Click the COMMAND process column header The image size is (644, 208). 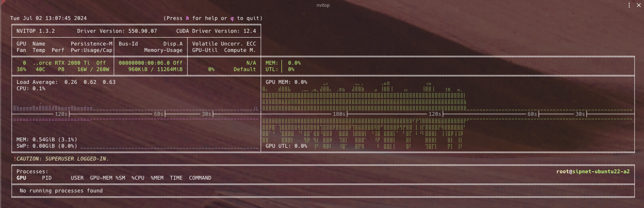(200, 178)
